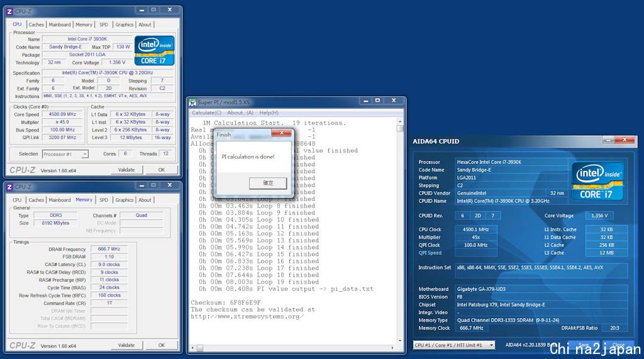This screenshot has width=644, height=359.
Task: Open About...(A) menu in Super PI
Action: (x=240, y=113)
